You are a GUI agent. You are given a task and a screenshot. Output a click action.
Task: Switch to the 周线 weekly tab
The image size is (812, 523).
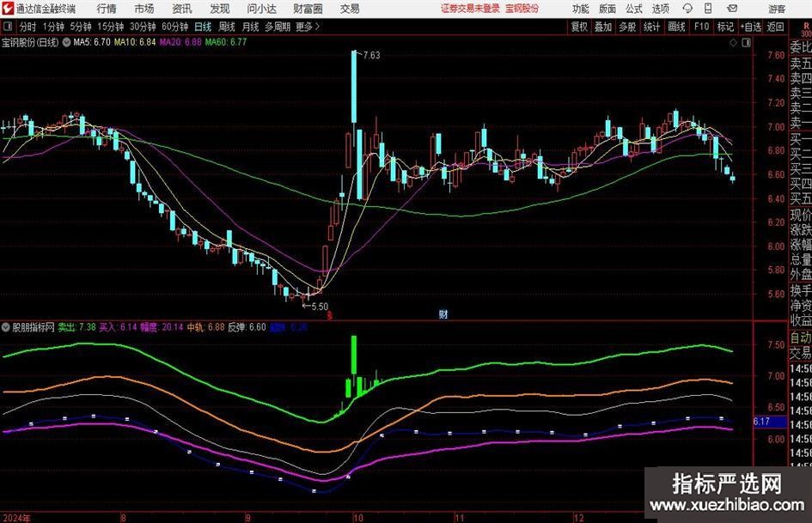pyautogui.click(x=226, y=27)
